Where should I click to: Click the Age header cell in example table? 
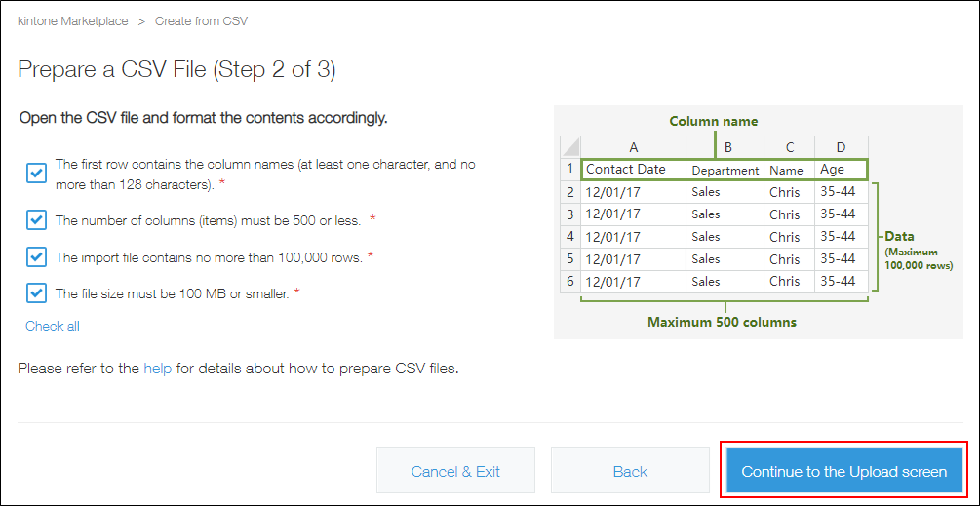pyautogui.click(x=833, y=170)
